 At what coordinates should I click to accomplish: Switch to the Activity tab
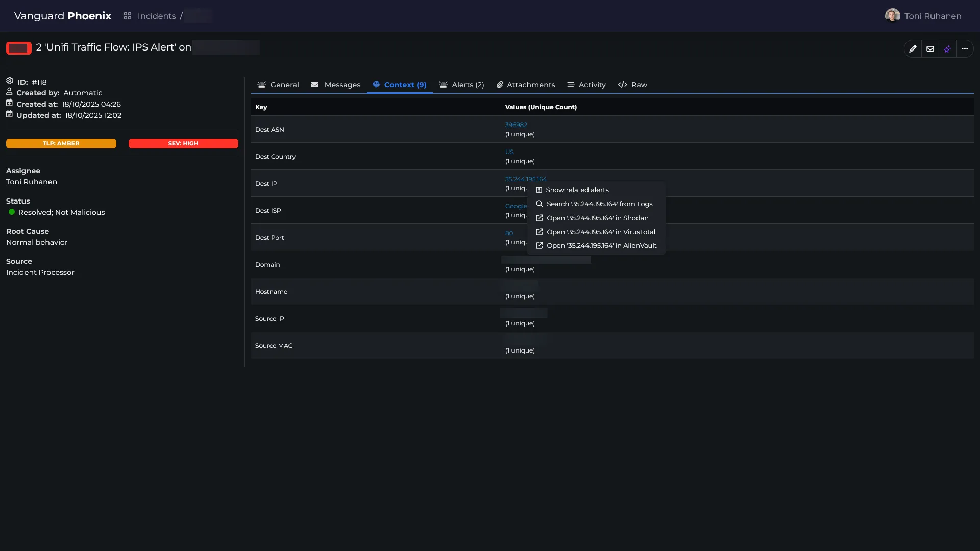[x=586, y=85]
